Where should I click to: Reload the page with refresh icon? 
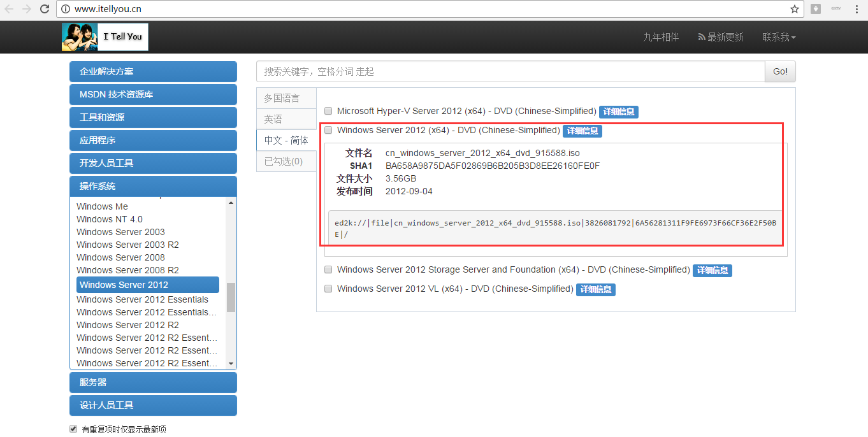(x=45, y=9)
